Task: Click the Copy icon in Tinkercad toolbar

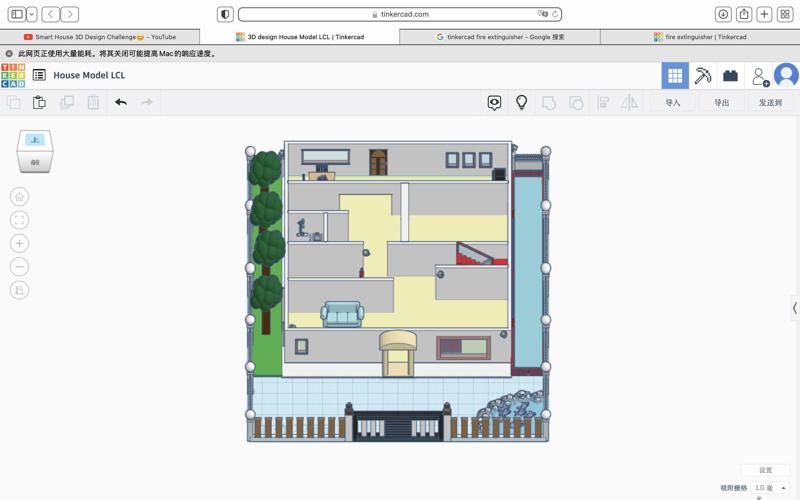Action: tap(14, 103)
